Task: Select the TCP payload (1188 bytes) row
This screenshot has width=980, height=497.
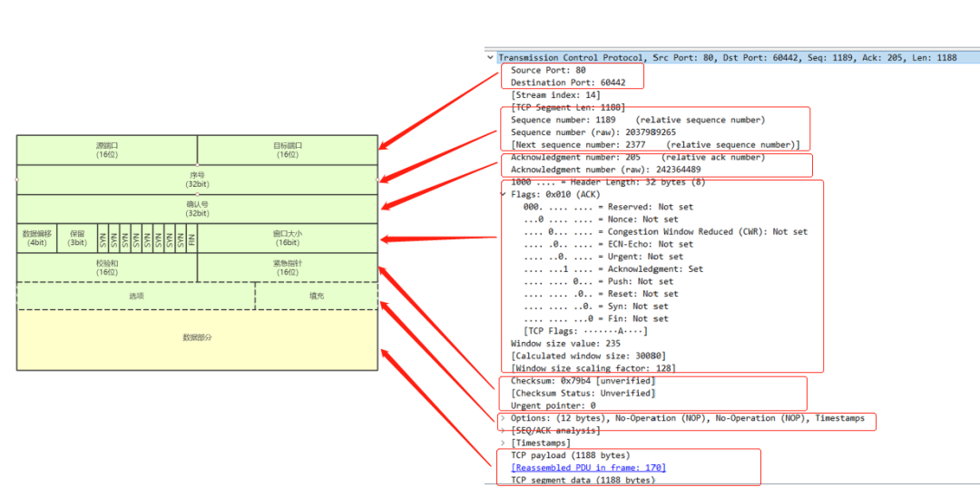Action: tap(570, 455)
